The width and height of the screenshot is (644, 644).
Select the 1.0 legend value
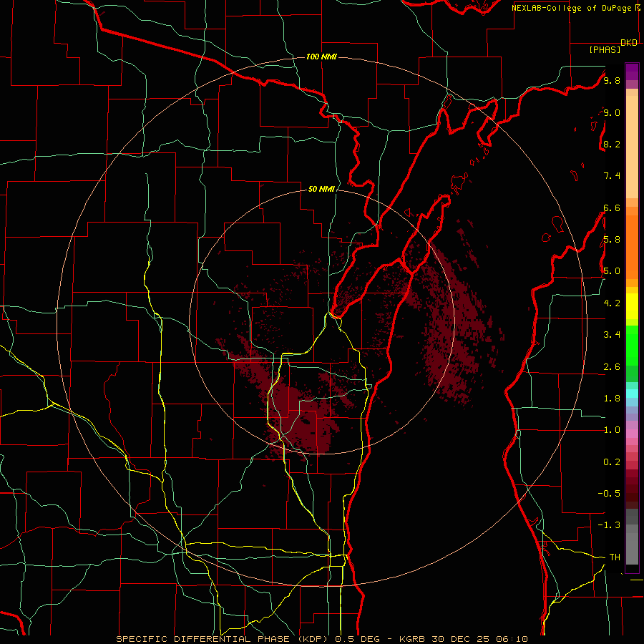coord(612,430)
